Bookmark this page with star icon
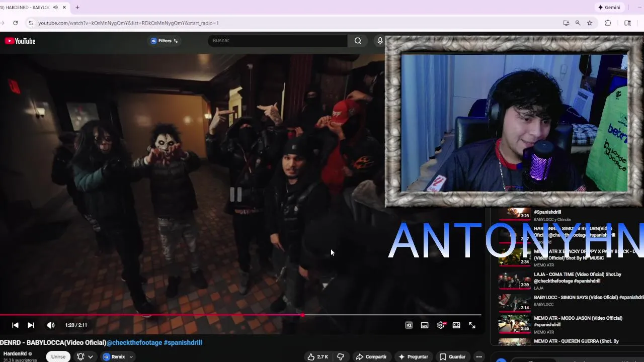This screenshot has height=362, width=644. 590,23
